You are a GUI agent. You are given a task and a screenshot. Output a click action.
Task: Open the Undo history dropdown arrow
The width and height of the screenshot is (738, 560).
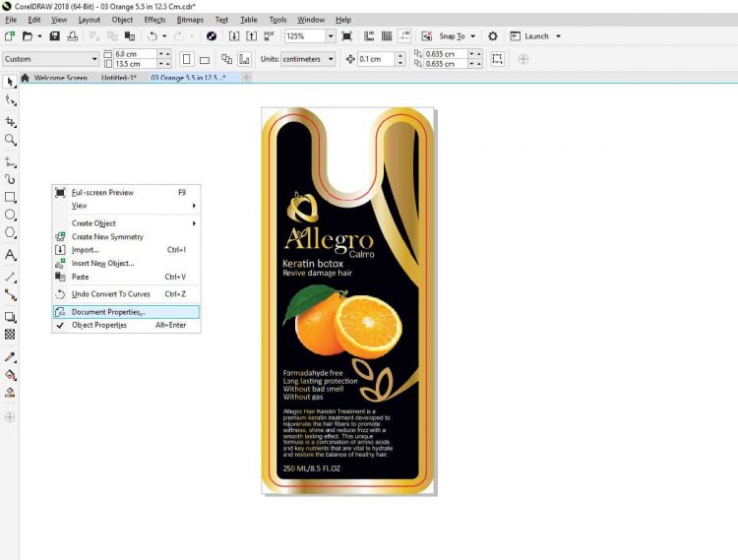tap(164, 36)
